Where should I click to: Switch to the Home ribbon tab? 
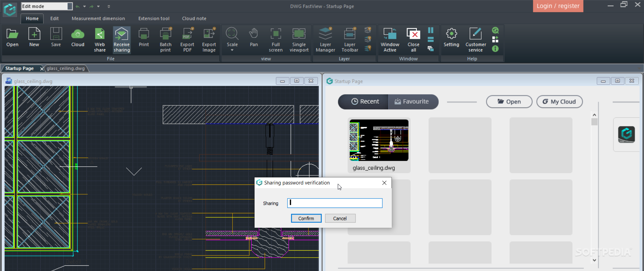click(32, 18)
